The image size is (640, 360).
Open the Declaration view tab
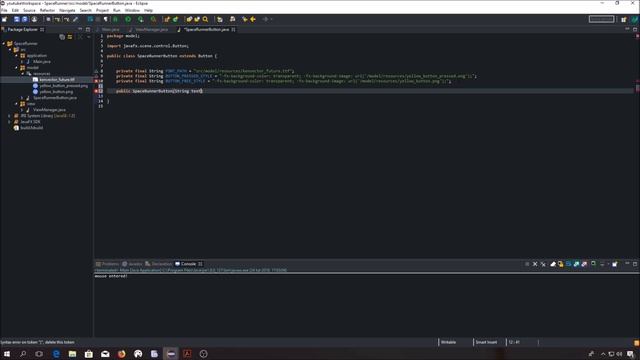[159, 264]
